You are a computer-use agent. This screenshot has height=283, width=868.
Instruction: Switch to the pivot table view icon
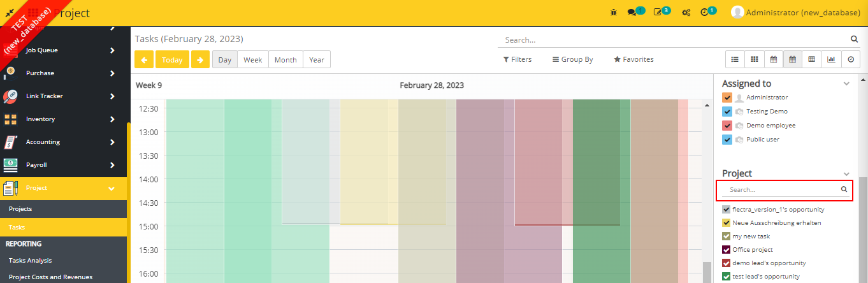click(x=811, y=59)
